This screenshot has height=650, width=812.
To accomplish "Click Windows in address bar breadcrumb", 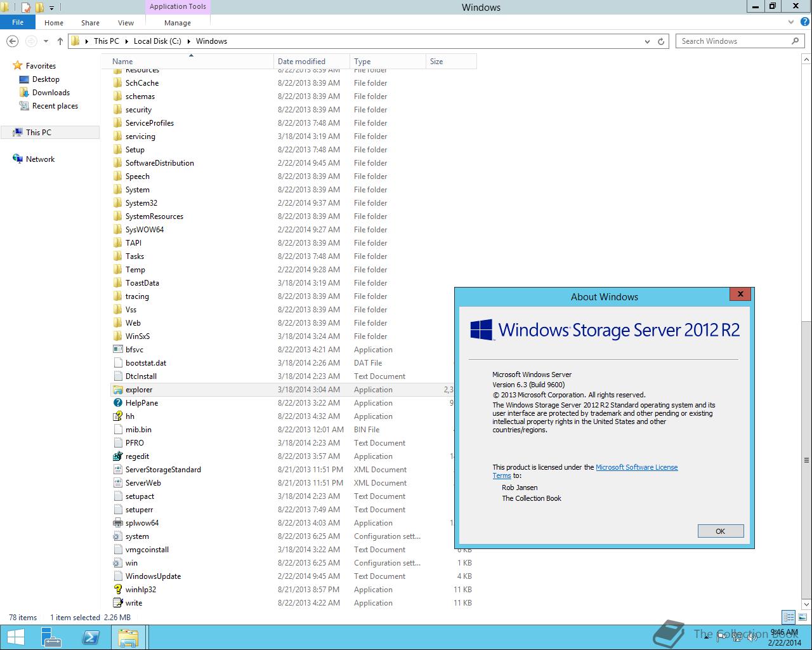I will click(x=211, y=41).
